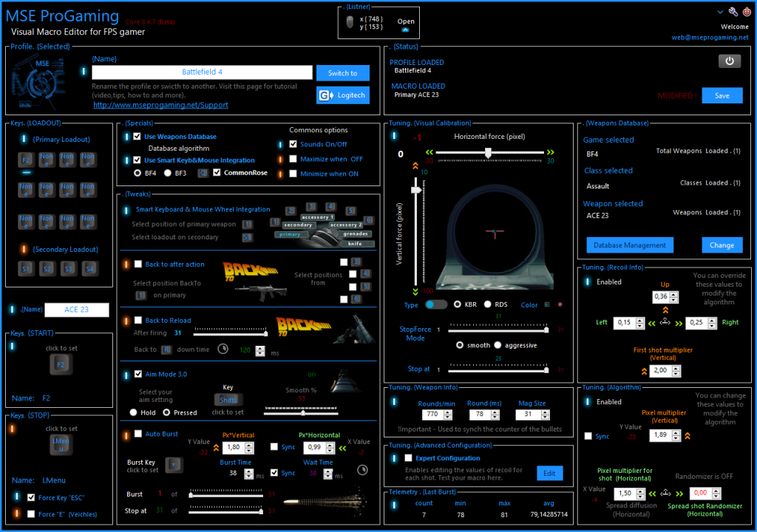757x532 pixels.
Task: Open Database Management
Action: (x=630, y=245)
